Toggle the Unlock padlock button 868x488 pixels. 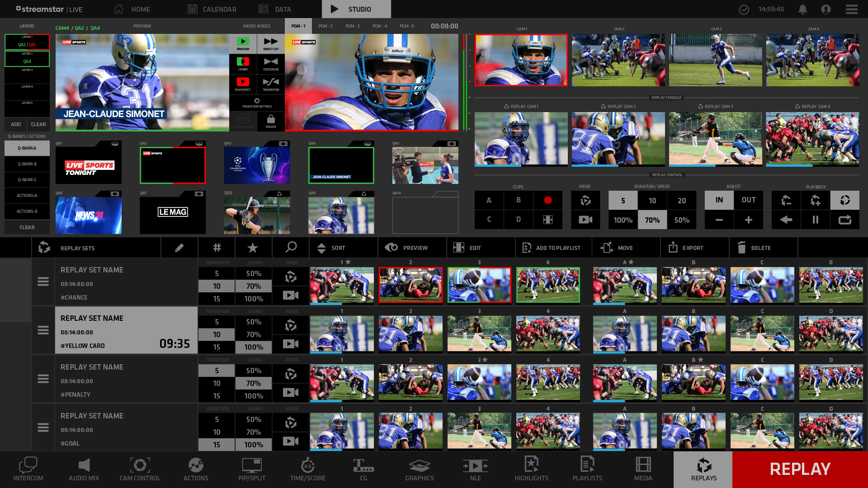[x=271, y=121]
